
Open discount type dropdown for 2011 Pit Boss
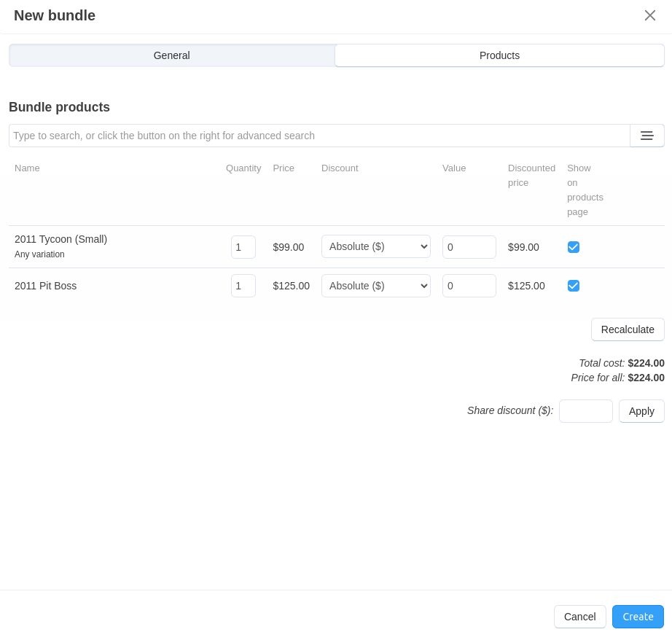click(376, 286)
